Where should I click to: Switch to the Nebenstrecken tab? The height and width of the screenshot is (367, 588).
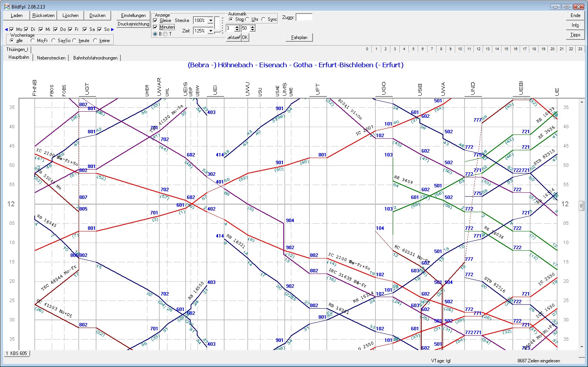point(51,58)
